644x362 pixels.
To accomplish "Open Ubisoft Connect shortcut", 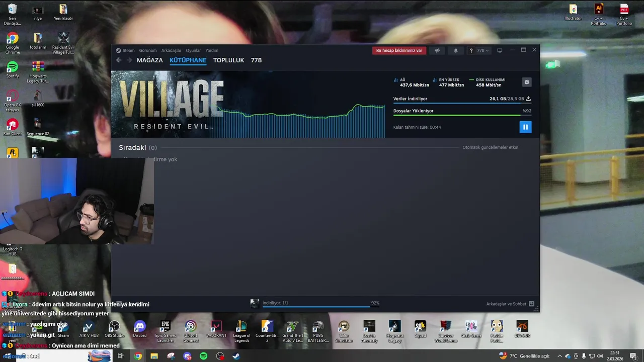I will click(x=191, y=332).
